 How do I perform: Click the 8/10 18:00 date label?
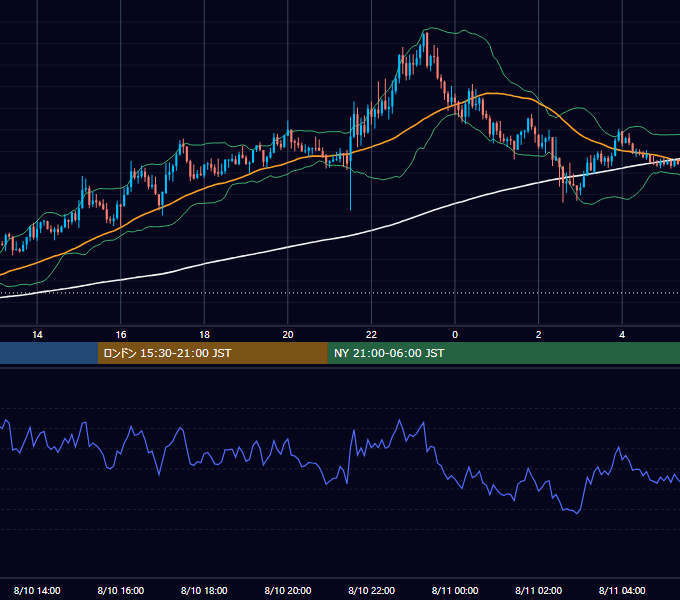click(x=204, y=590)
